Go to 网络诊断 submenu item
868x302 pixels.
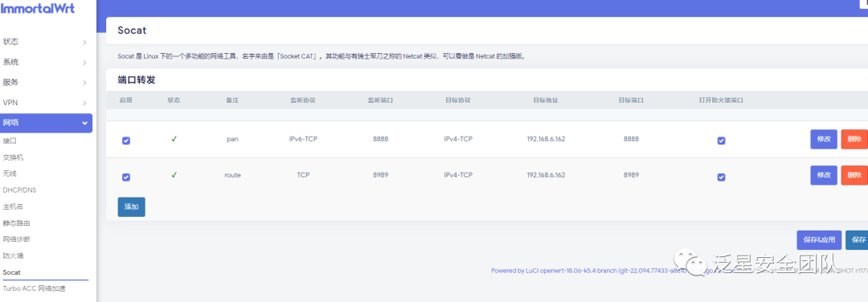[x=16, y=239]
